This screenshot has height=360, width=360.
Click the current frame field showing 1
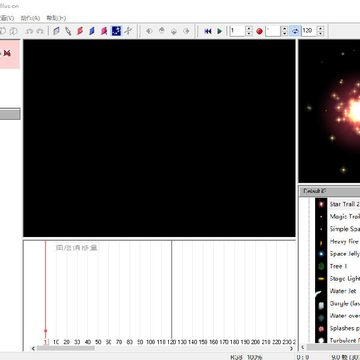tap(237, 31)
